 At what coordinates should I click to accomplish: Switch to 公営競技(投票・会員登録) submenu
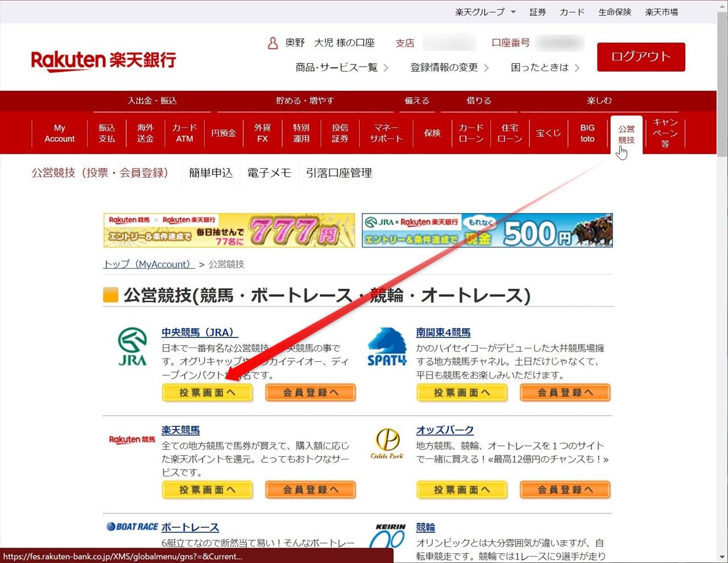[x=100, y=173]
